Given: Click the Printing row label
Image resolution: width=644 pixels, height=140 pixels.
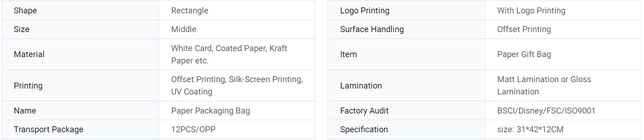Looking at the screenshot, I should [x=28, y=86].
